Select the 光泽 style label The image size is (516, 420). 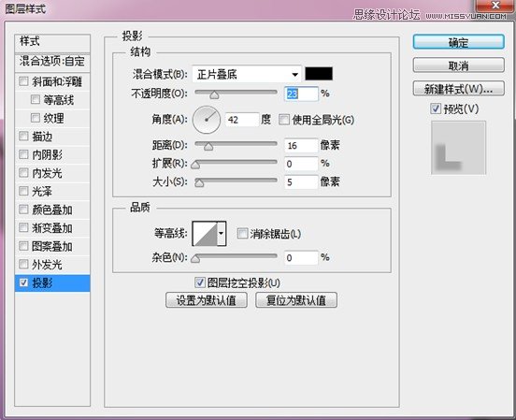click(42, 191)
